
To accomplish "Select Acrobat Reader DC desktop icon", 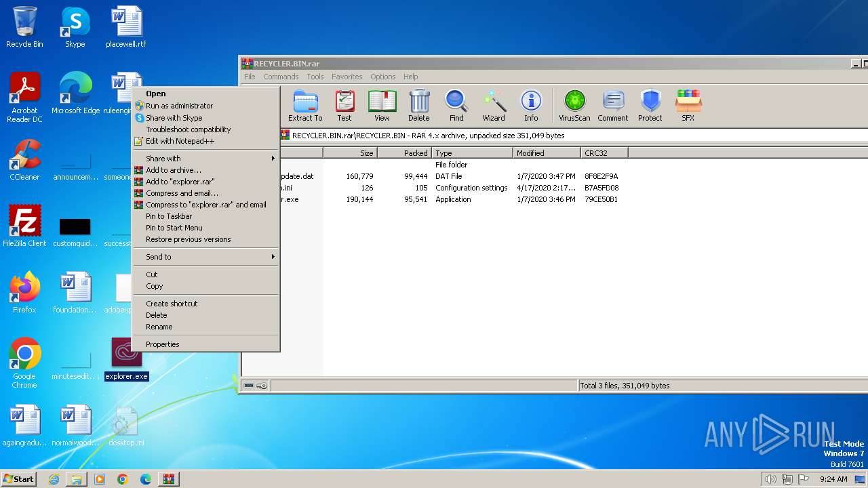I will [x=24, y=98].
